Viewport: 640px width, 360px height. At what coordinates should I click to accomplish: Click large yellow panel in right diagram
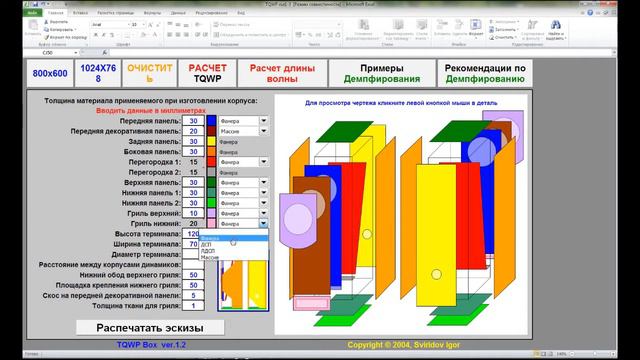436,235
